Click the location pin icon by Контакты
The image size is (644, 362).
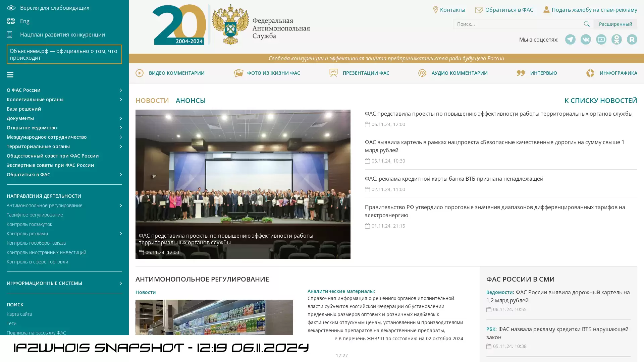(x=435, y=10)
